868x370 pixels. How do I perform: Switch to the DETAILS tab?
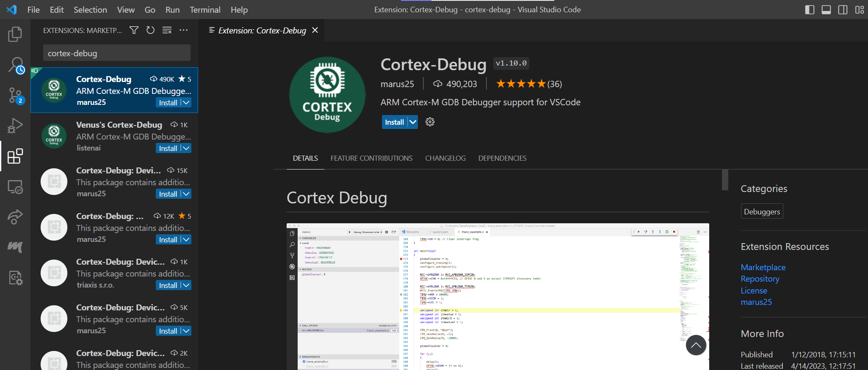coord(305,158)
